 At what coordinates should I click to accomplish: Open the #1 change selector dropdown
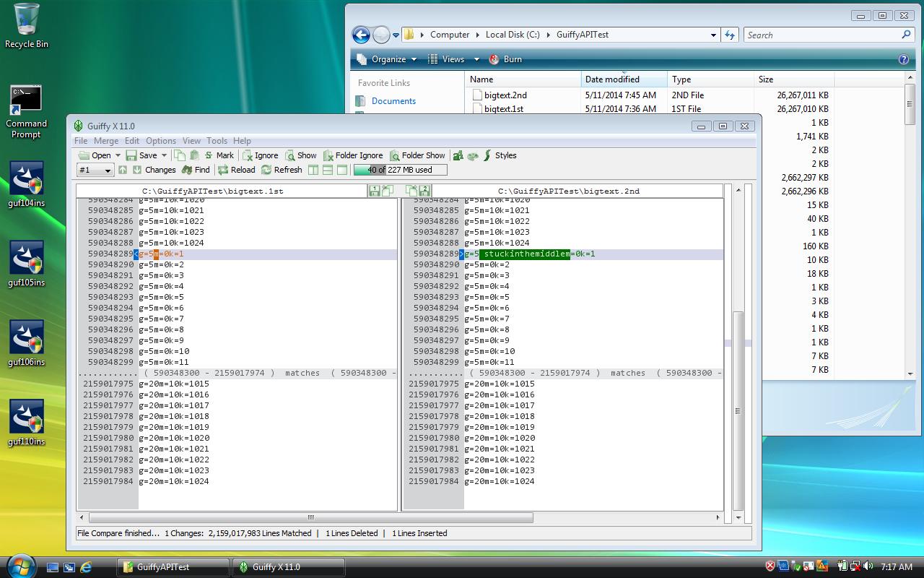95,170
